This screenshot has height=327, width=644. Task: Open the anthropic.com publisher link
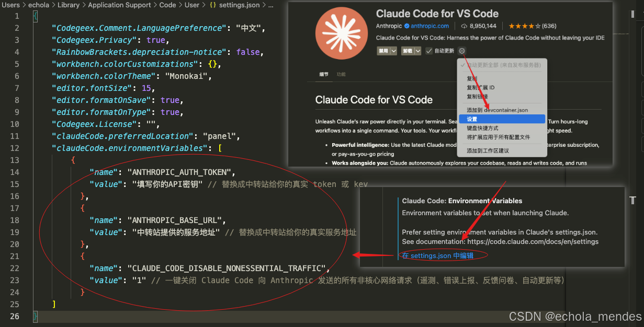(x=430, y=26)
